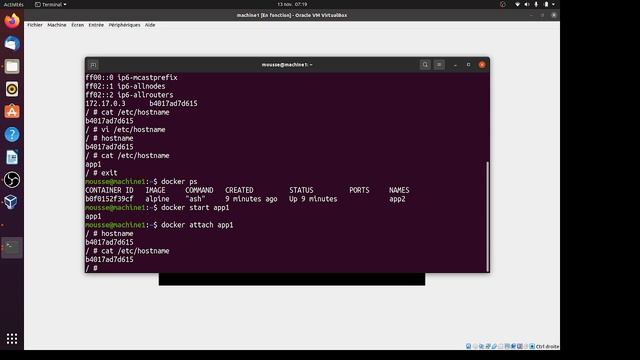The width and height of the screenshot is (640, 360).
Task: Launch LibreOffice Writer from dock
Action: [x=12, y=157]
